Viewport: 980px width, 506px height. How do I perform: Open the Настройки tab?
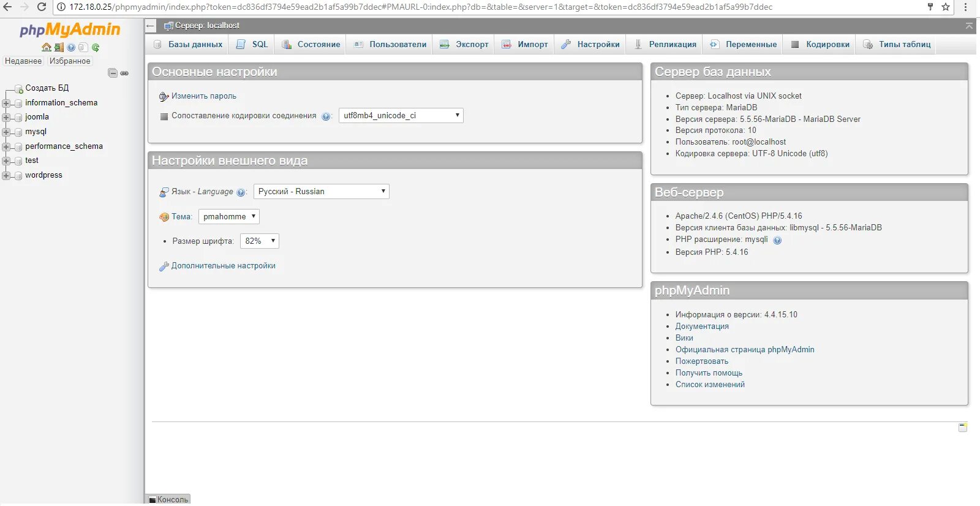(590, 44)
